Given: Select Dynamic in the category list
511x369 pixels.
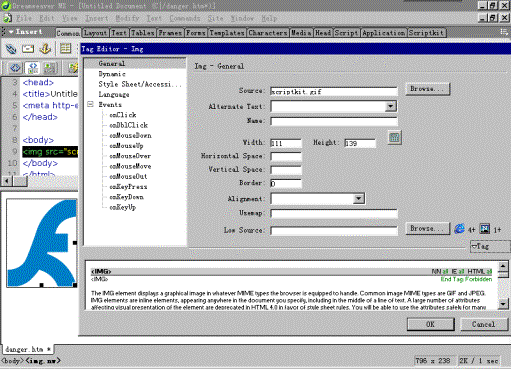Looking at the screenshot, I should pos(112,74).
